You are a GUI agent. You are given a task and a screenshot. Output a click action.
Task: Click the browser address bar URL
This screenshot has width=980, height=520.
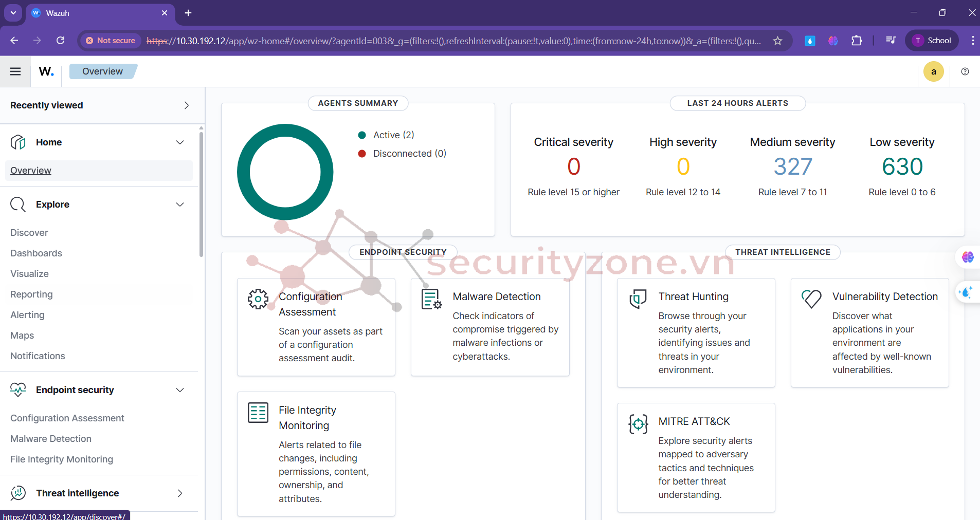click(453, 41)
